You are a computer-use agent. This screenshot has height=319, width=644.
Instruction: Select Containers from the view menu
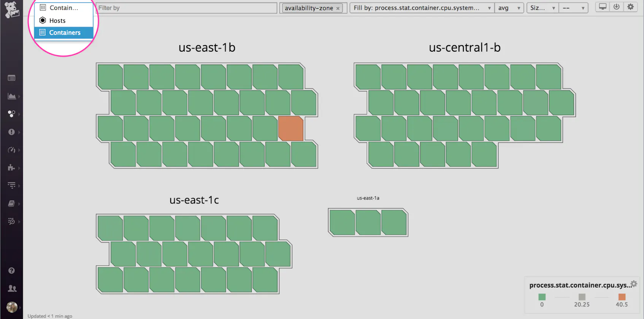(65, 33)
